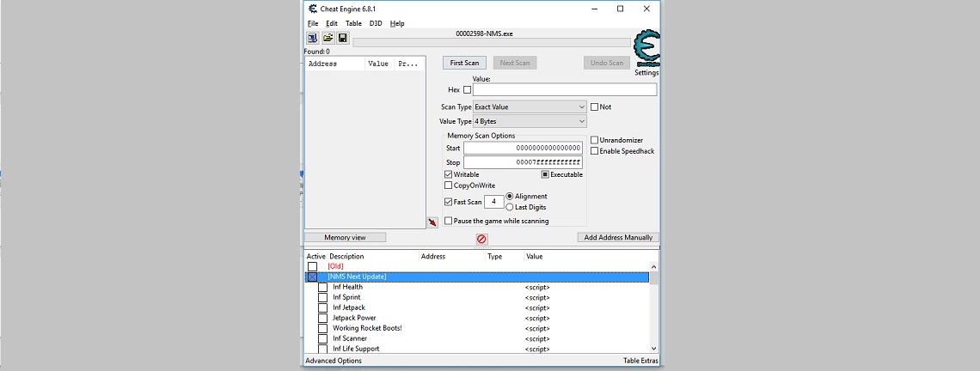Click the Undo Scan button

607,63
